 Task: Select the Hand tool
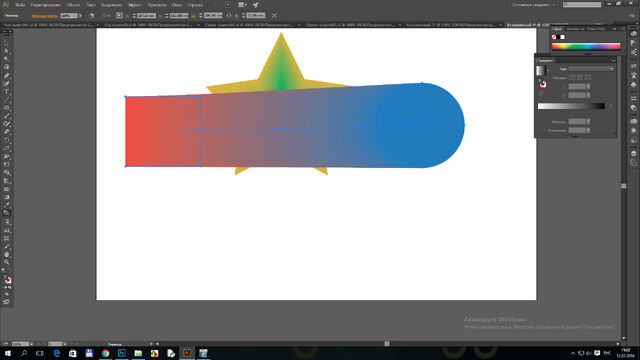(x=7, y=254)
